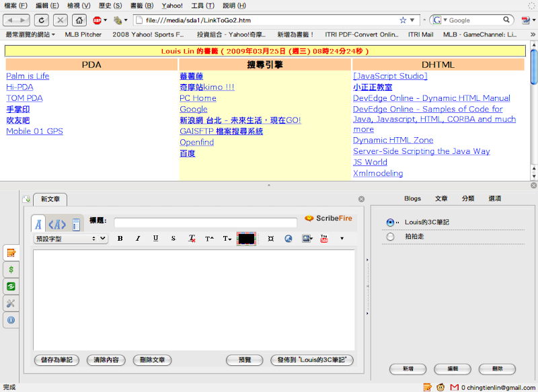
Task: Open the 最常瀏覽的網站 bookmarks dropdown
Action: point(30,35)
